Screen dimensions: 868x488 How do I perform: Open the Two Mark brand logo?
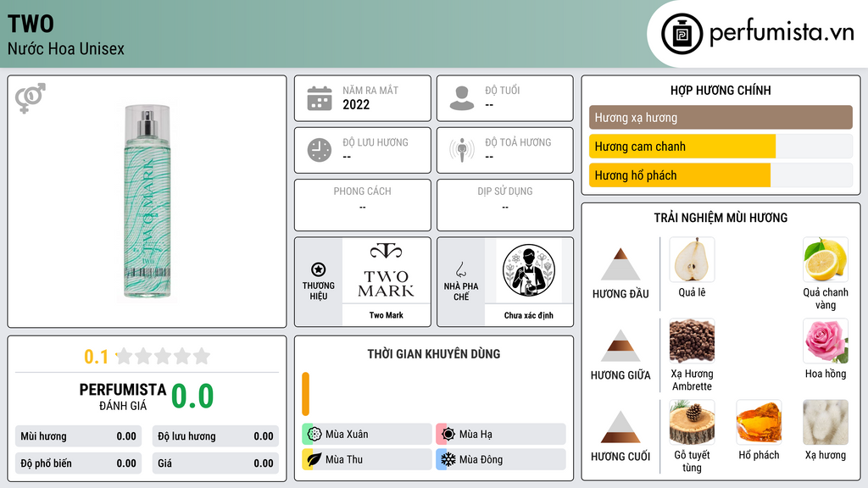(x=387, y=270)
